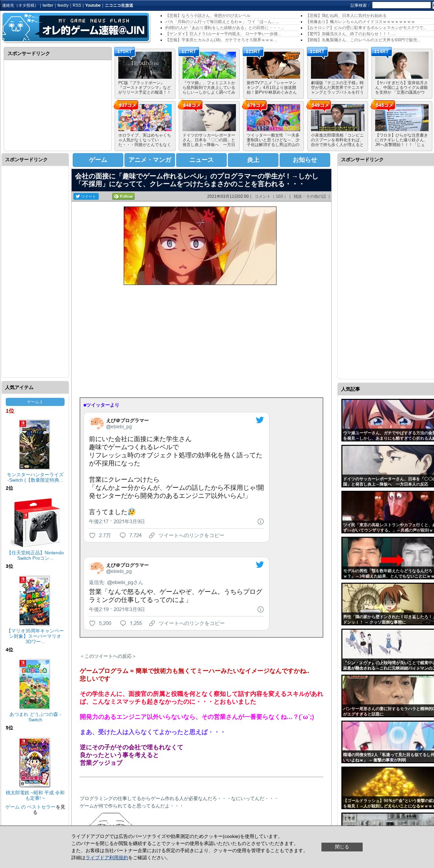Open the コメント（103） link
Image resolution: width=434 pixels, height=868 pixels.
270,196
